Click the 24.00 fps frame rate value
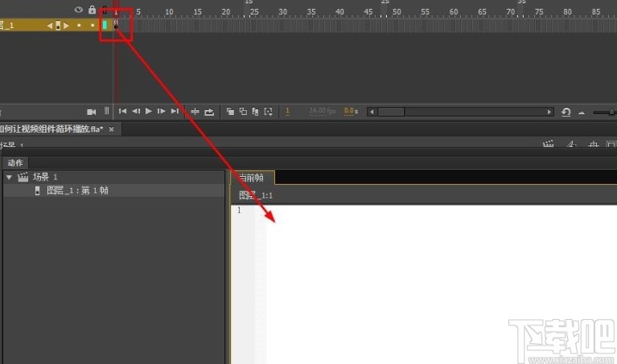 pos(322,111)
